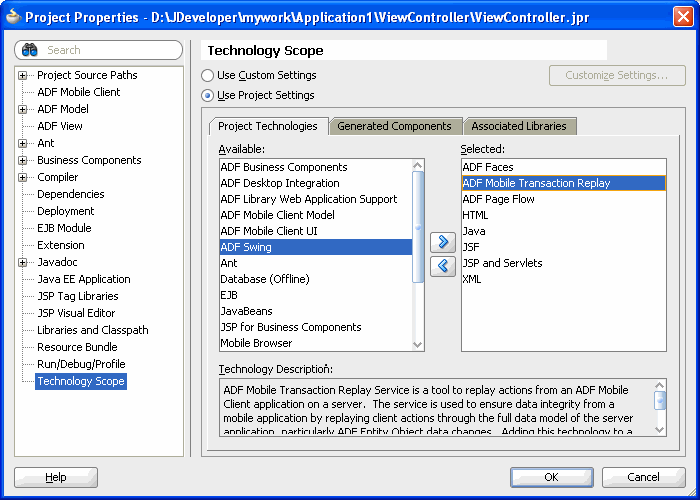The image size is (700, 500).
Task: Select ADF Faces in Selected list
Action: click(x=564, y=167)
